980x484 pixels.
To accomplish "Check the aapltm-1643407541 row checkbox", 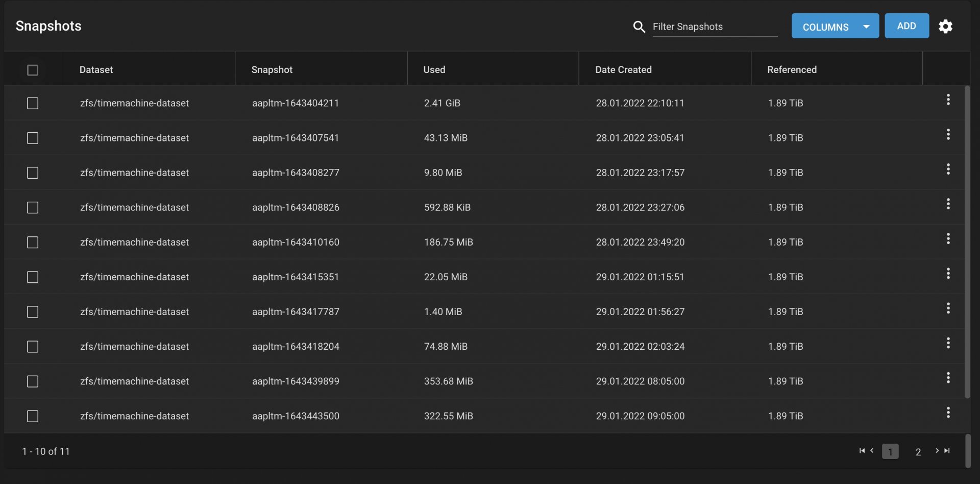I will pos(33,138).
